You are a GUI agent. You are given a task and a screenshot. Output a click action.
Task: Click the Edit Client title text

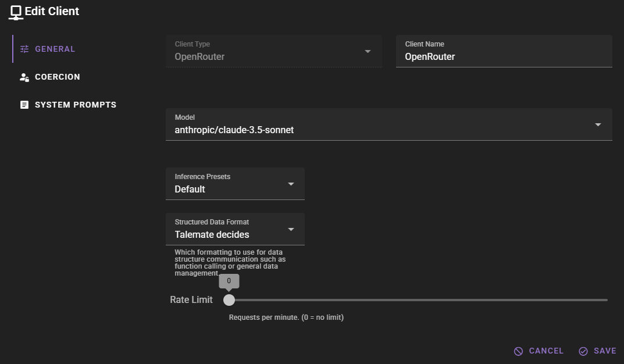pos(52,11)
